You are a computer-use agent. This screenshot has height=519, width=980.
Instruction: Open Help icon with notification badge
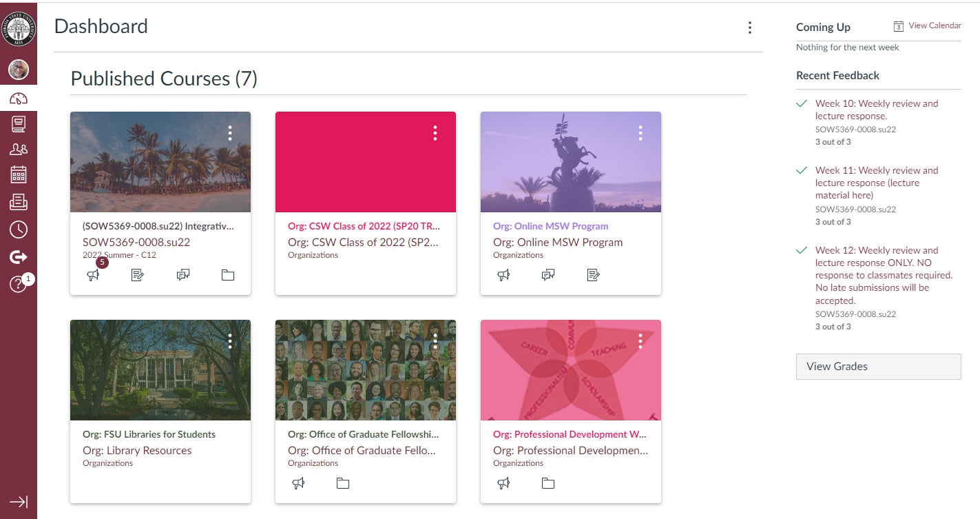[19, 284]
